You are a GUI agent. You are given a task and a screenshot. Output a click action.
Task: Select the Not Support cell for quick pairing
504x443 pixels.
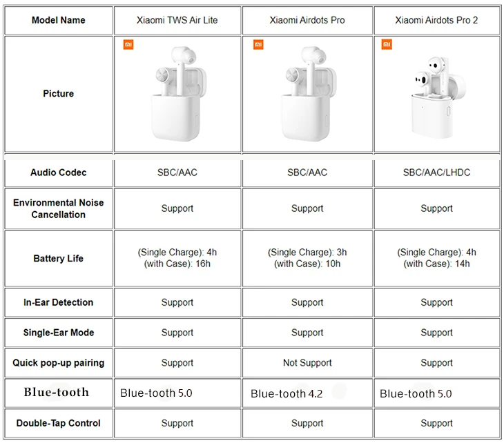(307, 363)
